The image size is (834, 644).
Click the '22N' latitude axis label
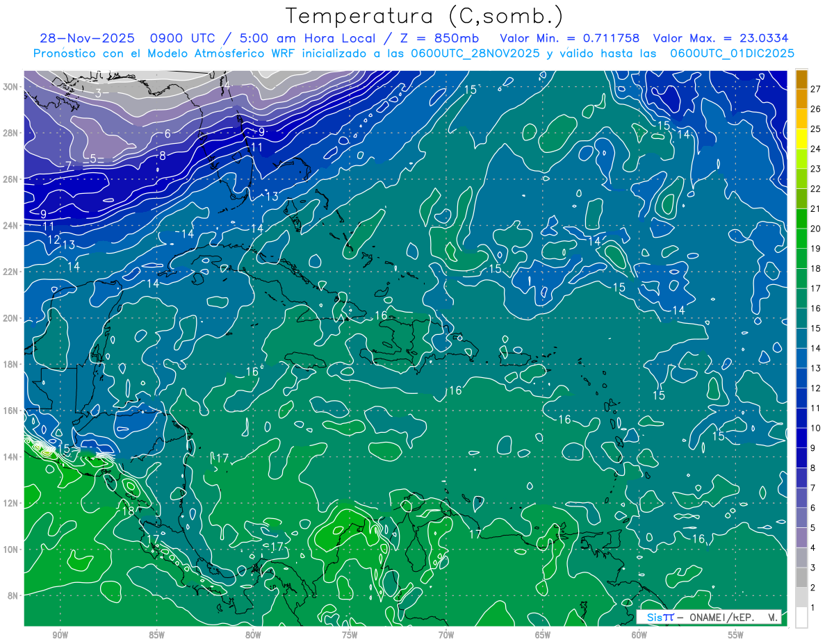11,272
